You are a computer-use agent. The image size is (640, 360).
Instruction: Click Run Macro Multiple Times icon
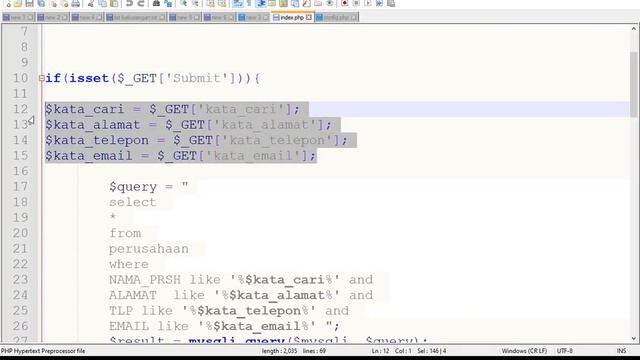(379, 4)
